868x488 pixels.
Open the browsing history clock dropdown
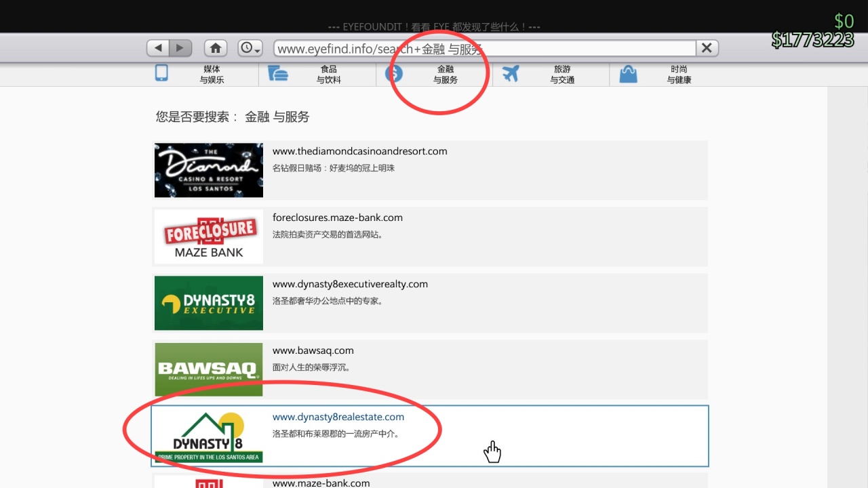tap(250, 48)
